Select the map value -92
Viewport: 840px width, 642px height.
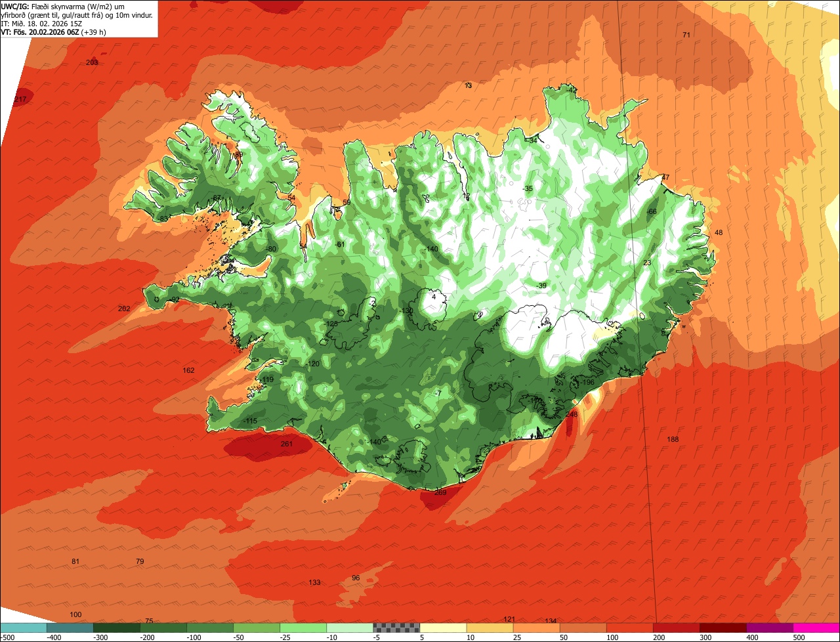(174, 300)
